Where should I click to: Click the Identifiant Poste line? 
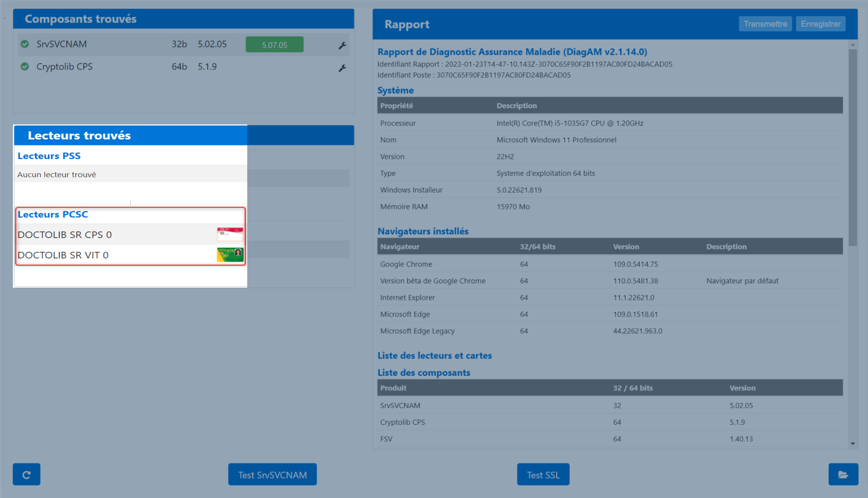tap(474, 75)
